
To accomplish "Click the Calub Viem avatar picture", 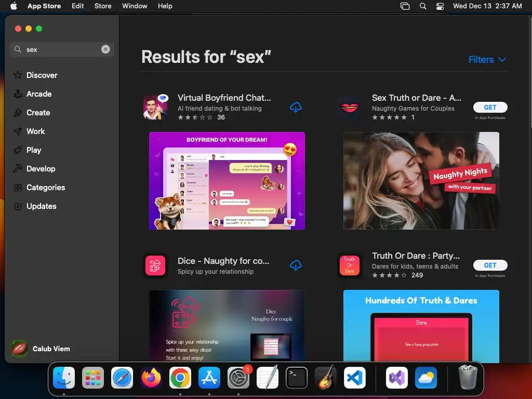I will coord(19,349).
